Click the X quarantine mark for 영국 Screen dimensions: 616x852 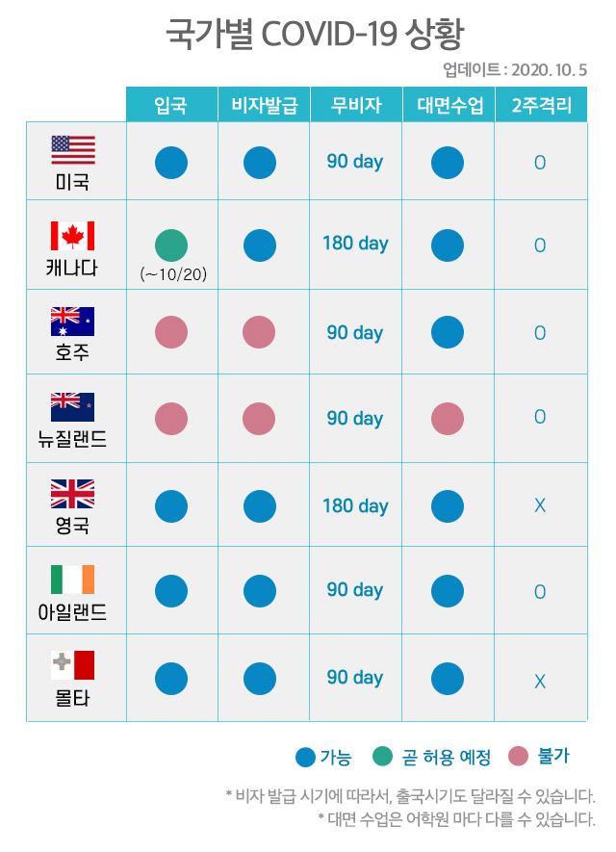540,505
